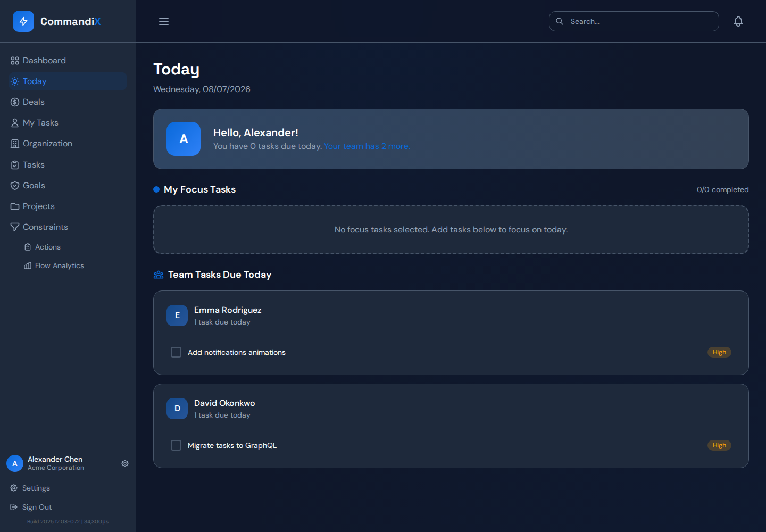Click the 'Wednesday, 08/07/2026' date
Image resolution: width=766 pixels, height=532 pixels.
[202, 89]
